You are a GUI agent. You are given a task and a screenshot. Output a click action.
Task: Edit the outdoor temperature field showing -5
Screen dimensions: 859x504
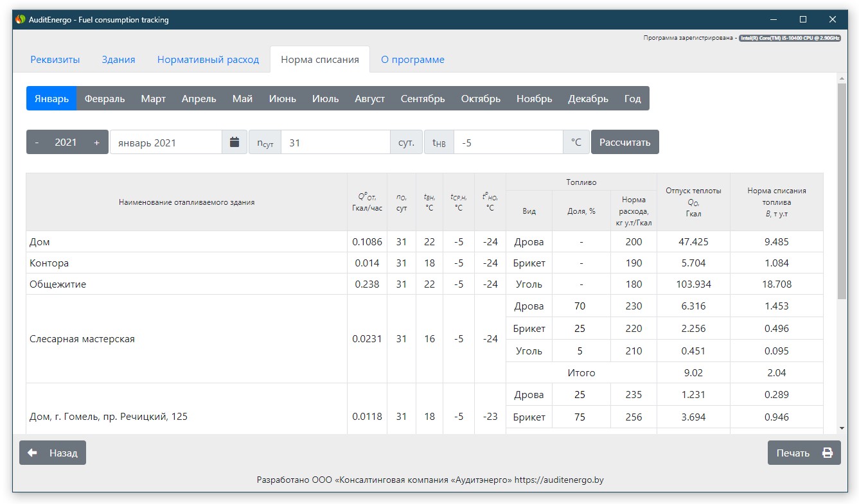[508, 143]
